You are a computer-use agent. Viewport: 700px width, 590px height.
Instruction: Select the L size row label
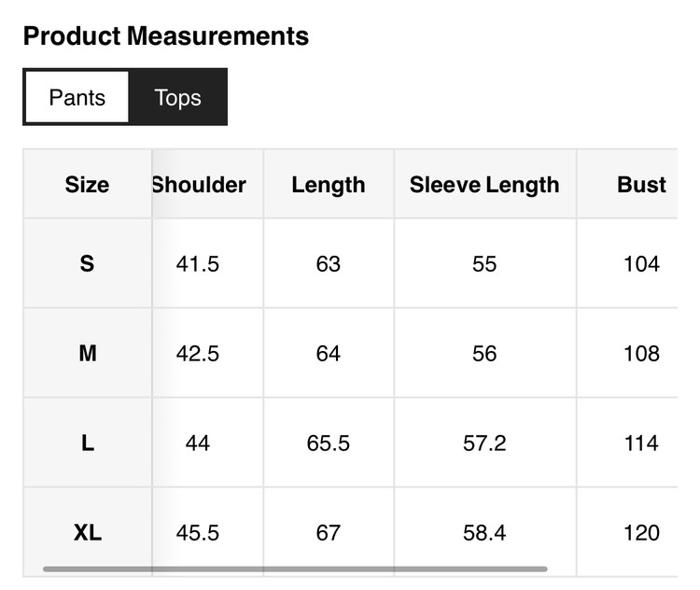pos(87,443)
